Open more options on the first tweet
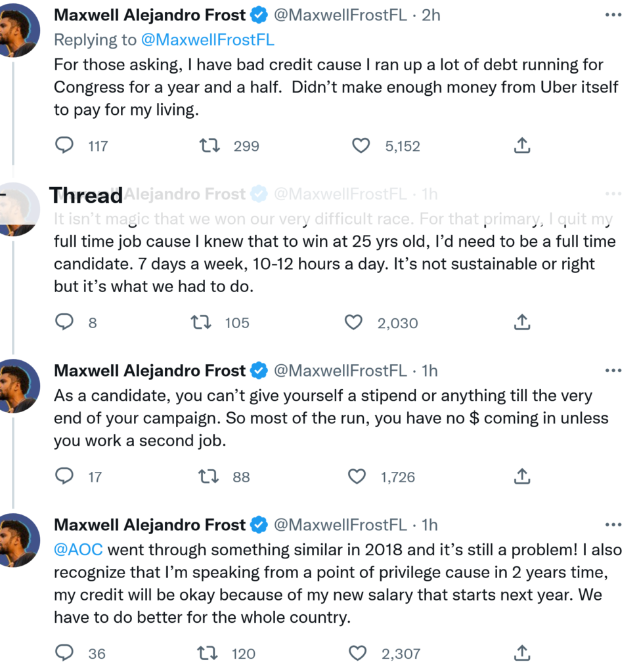This screenshot has height=672, width=639. point(613,14)
